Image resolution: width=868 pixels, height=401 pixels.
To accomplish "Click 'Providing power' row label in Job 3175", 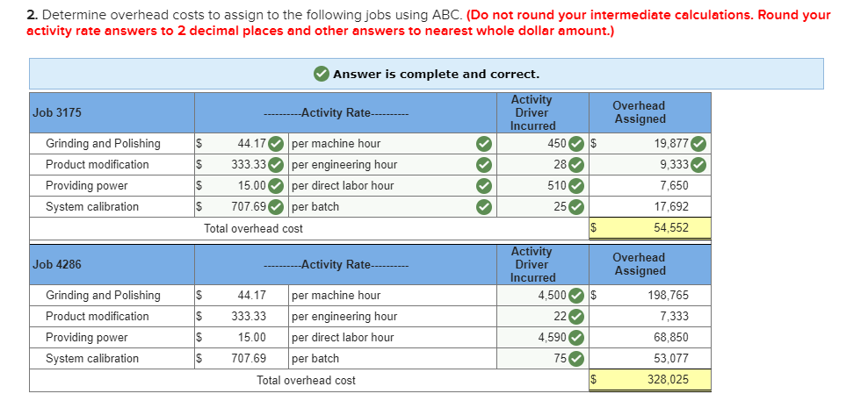I will [x=86, y=186].
